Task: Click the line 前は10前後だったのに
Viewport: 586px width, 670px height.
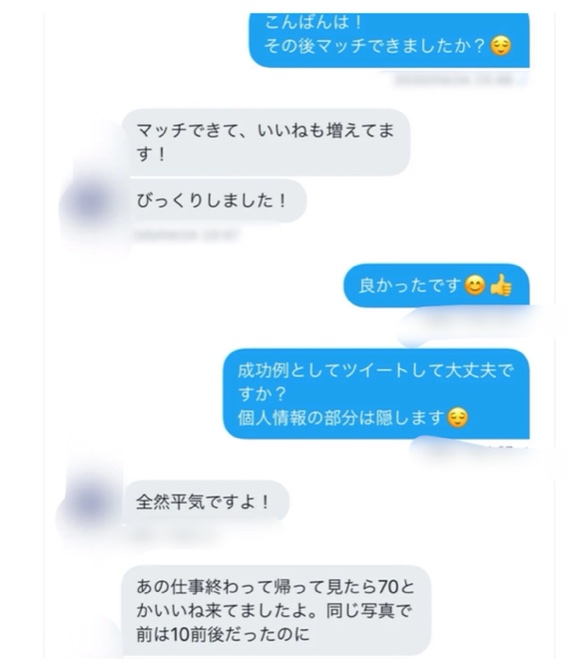Action: 223,634
